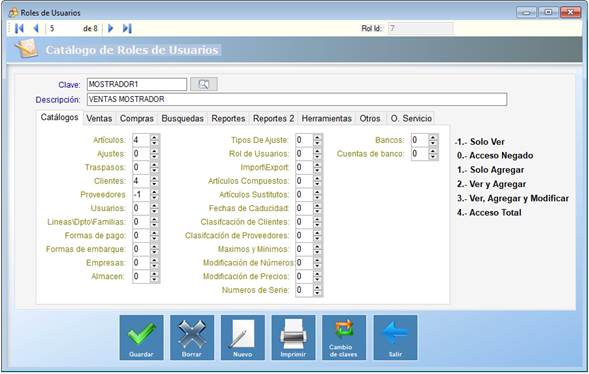Open Cambio de claves
589x374 pixels.
(x=344, y=338)
